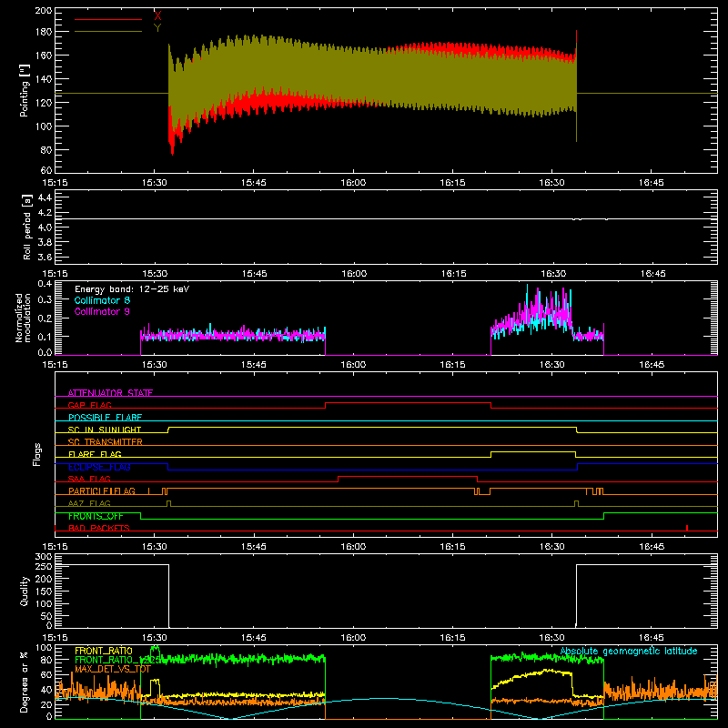Click the 200 tick on Pointing axis
This screenshot has height=728, width=728.
pos(44,10)
